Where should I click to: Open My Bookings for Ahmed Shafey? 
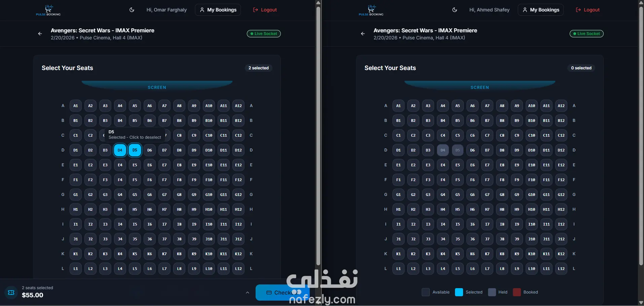(541, 10)
